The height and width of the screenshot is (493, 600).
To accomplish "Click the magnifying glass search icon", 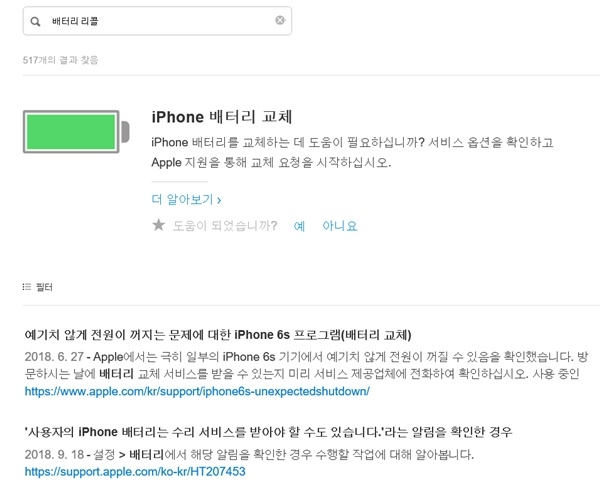I will 35,21.
